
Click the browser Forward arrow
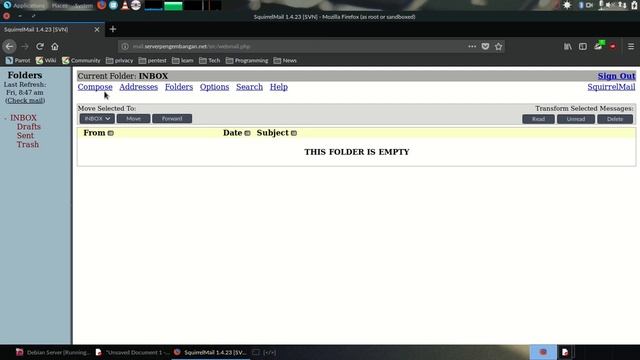click(25, 47)
